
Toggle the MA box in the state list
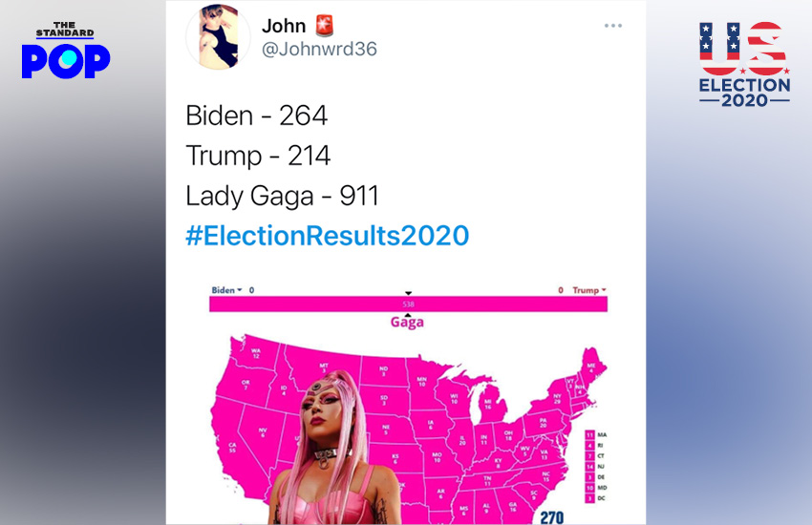click(x=589, y=434)
